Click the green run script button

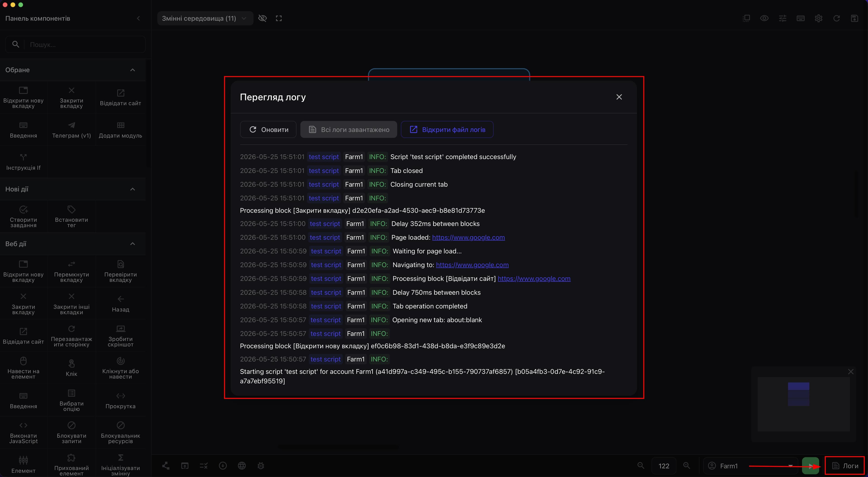pos(810,466)
